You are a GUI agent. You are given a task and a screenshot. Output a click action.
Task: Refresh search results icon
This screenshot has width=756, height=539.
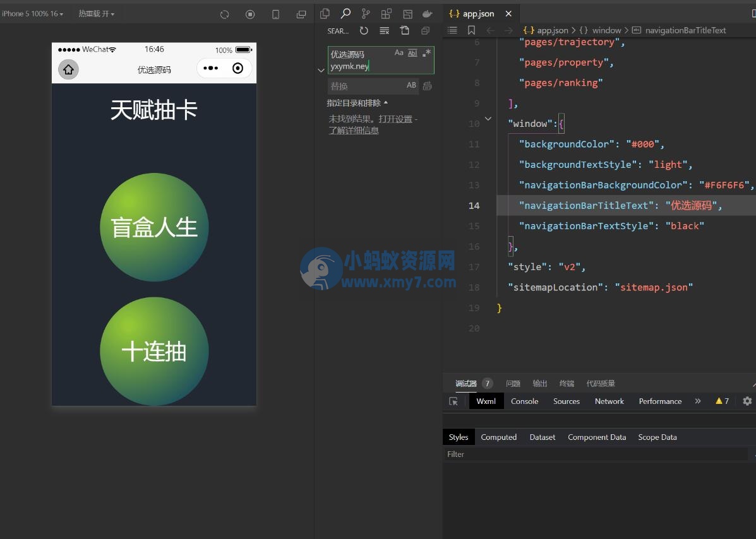click(x=364, y=31)
